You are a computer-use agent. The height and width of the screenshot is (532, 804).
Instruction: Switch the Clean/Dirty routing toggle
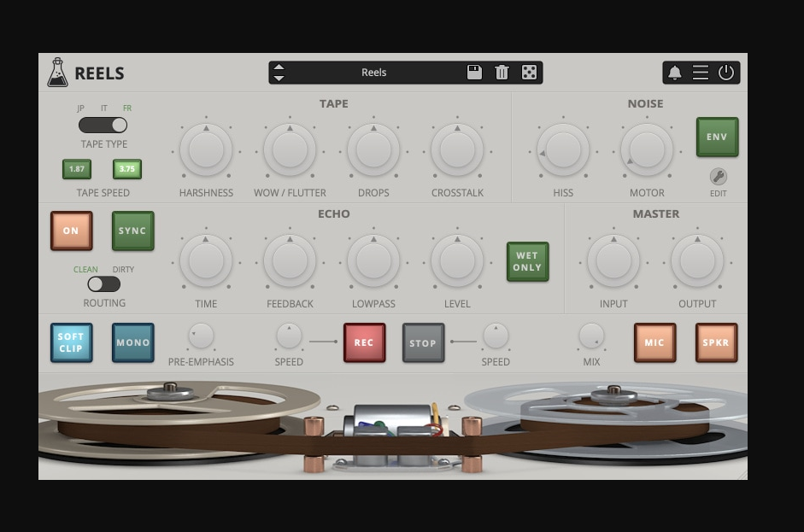(x=103, y=284)
